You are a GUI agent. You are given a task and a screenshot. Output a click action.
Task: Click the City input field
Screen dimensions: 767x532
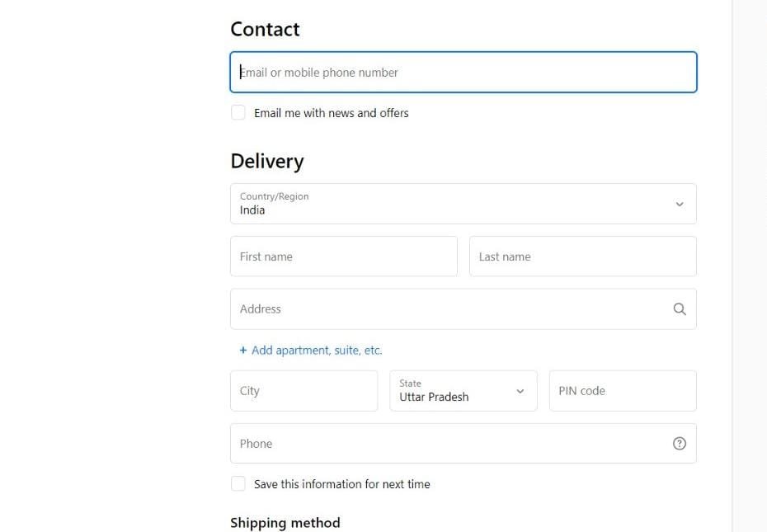tap(304, 390)
